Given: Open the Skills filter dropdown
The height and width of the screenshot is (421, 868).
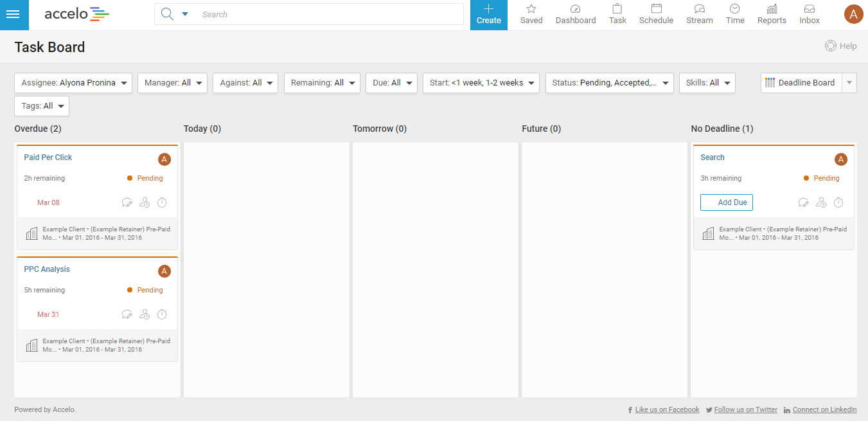Looking at the screenshot, I should click(x=707, y=83).
